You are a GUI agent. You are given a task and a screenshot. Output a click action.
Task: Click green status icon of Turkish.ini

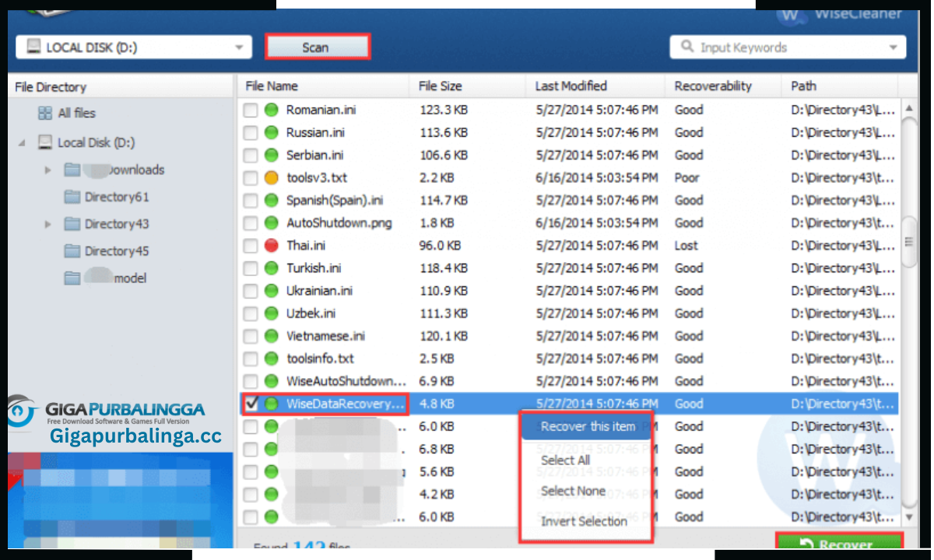coord(271,268)
